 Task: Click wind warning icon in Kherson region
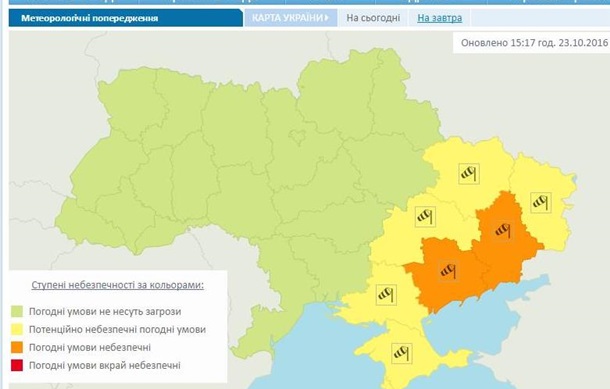(386, 294)
